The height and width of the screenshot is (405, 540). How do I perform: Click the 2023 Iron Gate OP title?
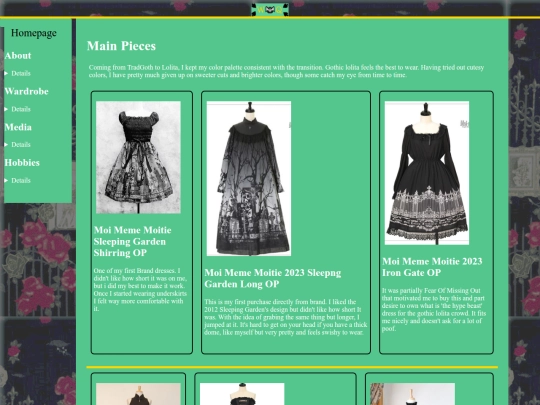pos(432,267)
